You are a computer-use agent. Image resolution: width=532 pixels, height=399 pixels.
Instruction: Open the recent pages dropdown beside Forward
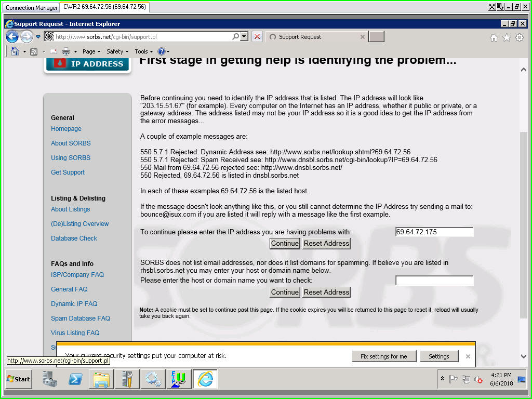coord(38,37)
